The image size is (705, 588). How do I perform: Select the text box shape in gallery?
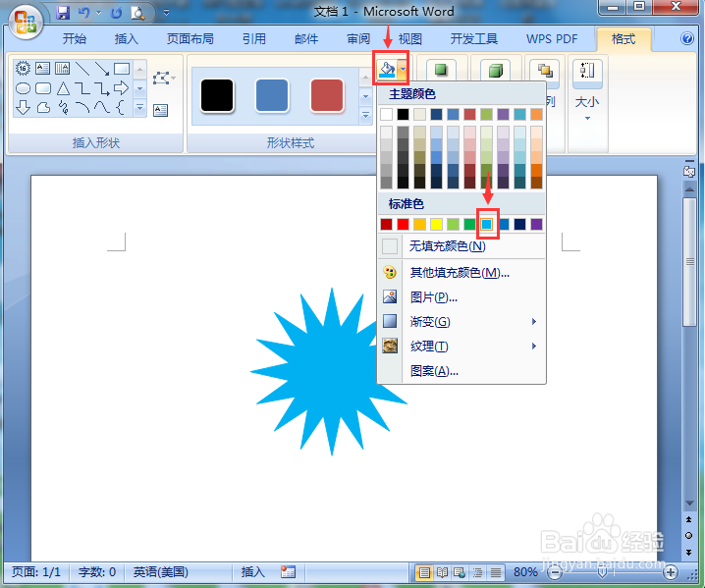coord(43,69)
